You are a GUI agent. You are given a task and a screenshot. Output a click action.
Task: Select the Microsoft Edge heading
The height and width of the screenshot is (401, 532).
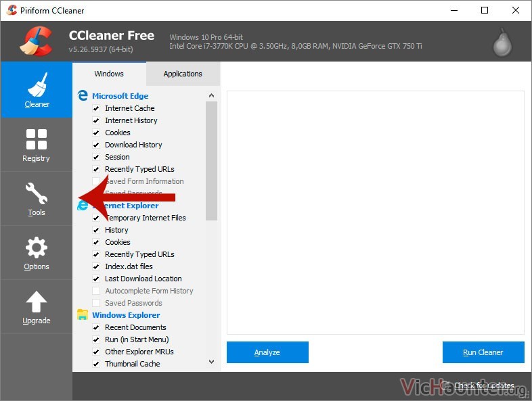click(x=120, y=96)
